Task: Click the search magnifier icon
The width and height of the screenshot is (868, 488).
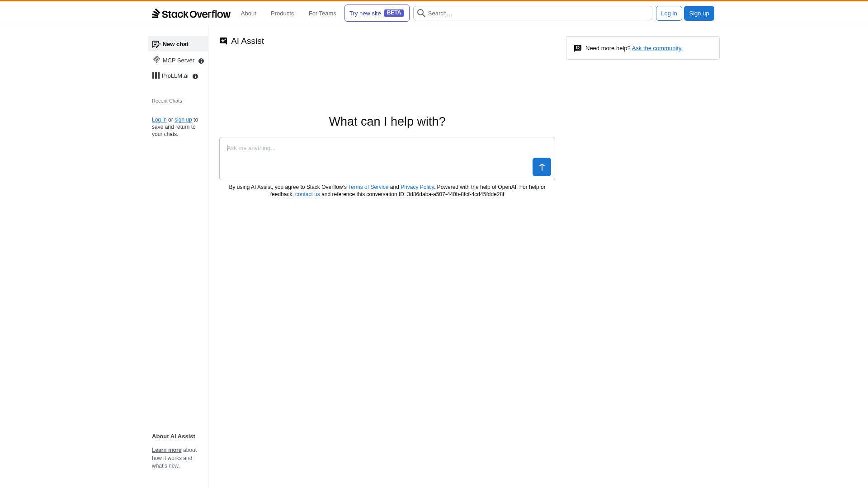Action: (421, 13)
